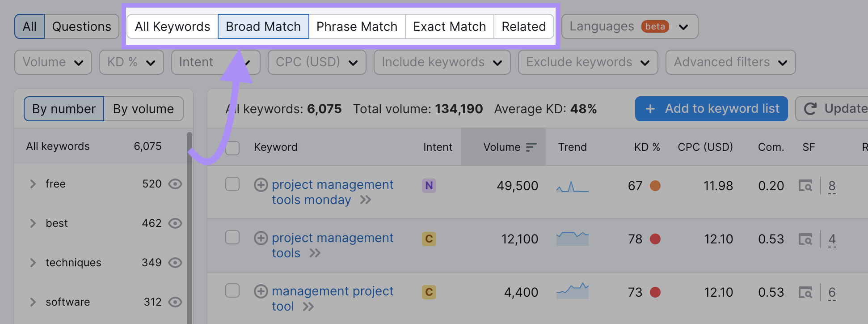Select the Phrase Match tab
The width and height of the screenshot is (868, 324).
pos(357,26)
